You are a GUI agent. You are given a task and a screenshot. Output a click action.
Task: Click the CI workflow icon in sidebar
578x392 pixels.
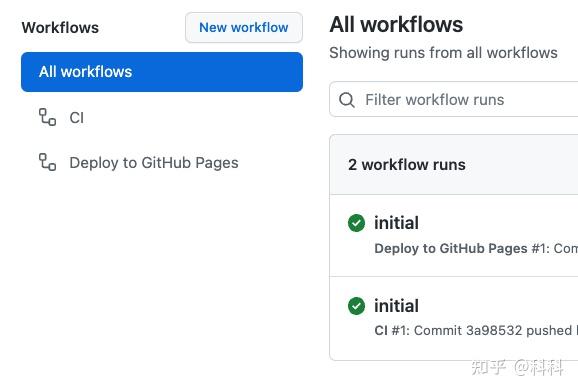click(x=48, y=117)
